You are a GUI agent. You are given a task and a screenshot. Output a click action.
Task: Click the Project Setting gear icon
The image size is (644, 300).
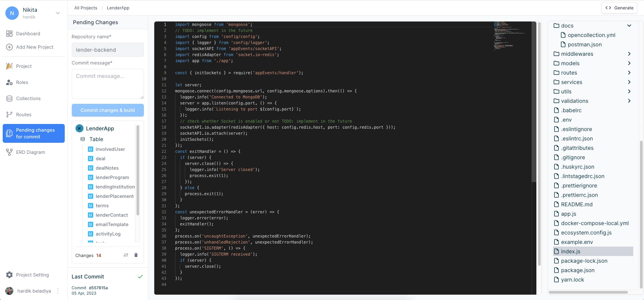(9, 275)
